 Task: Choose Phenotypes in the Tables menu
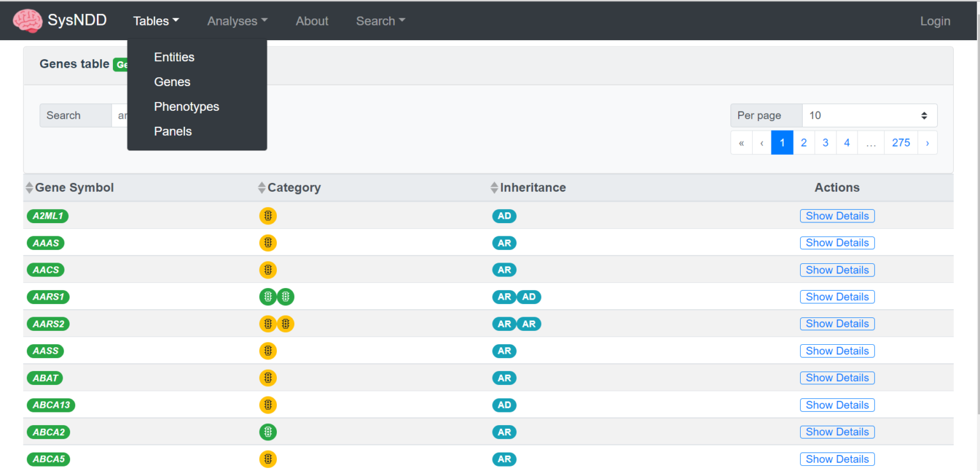186,106
